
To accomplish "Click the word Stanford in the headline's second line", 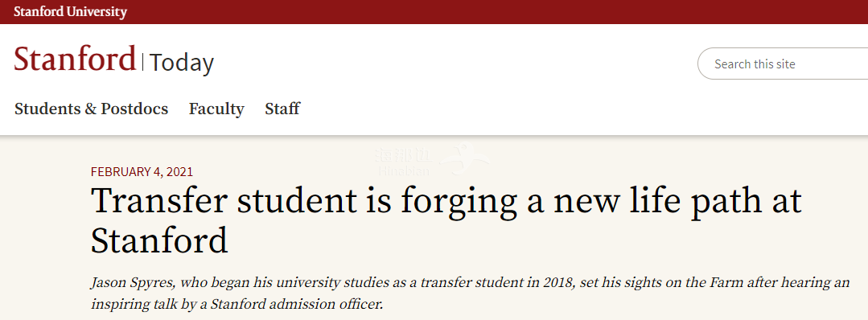I will 159,240.
